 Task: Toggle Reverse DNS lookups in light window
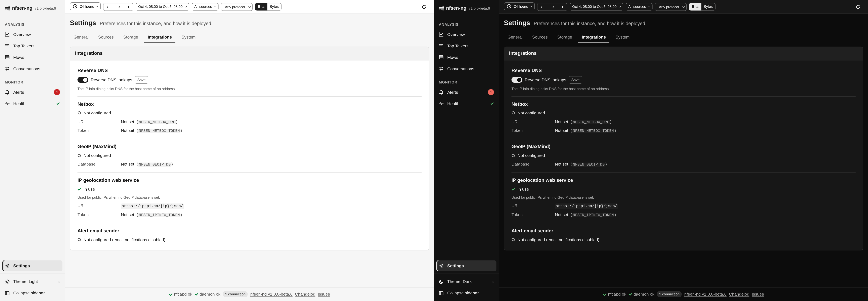coord(83,80)
